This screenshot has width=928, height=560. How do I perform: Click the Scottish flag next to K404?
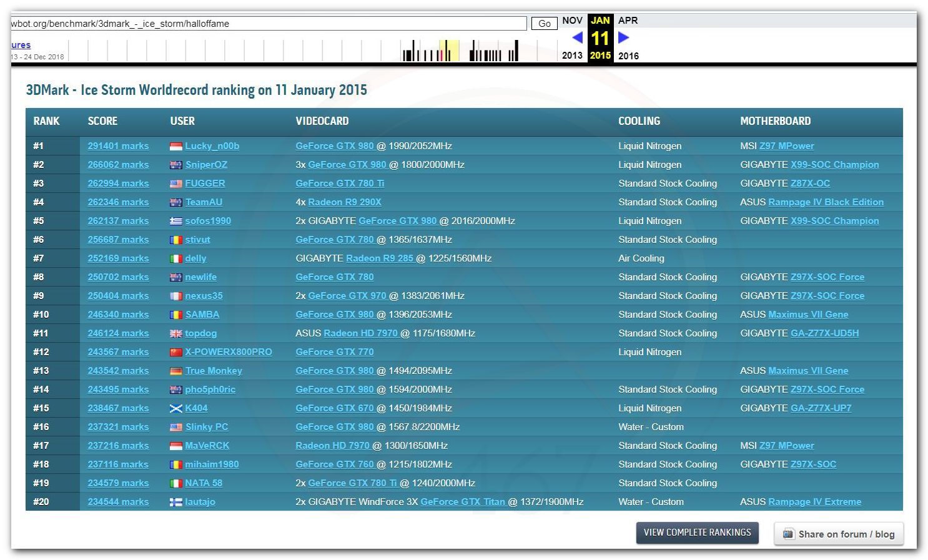[x=175, y=408]
